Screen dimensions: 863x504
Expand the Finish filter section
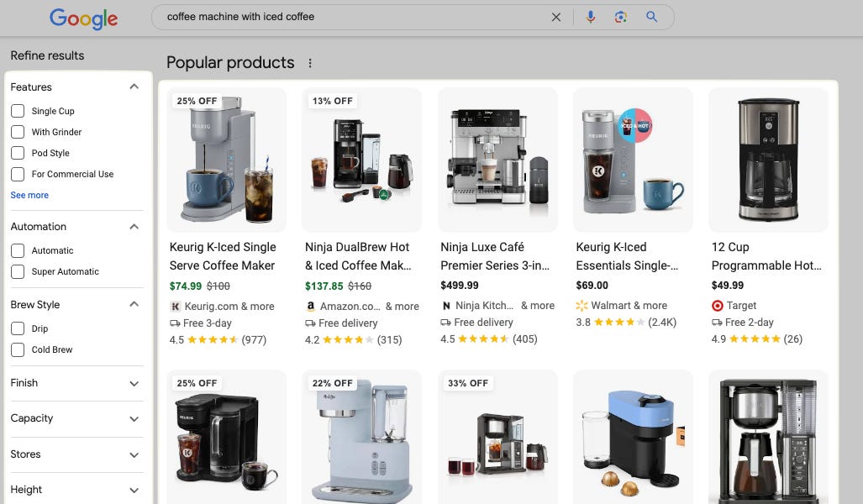[x=134, y=384]
